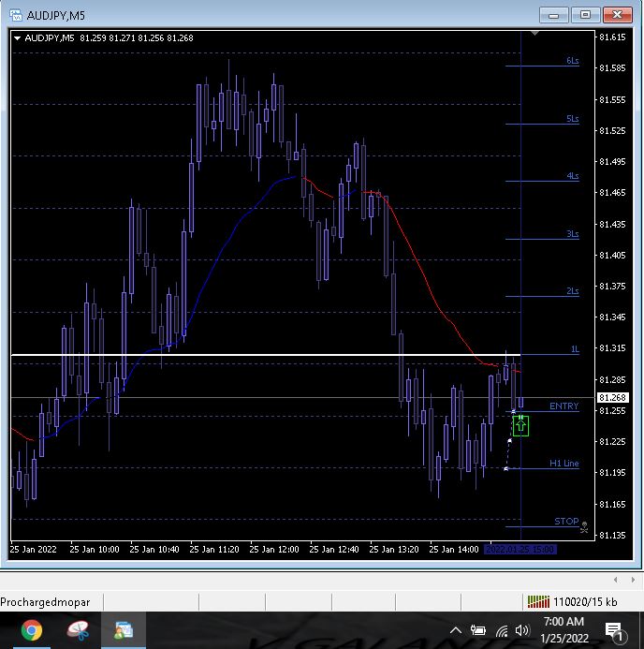Select the 4Ls level label
This screenshot has height=649, width=644.
pos(573,176)
